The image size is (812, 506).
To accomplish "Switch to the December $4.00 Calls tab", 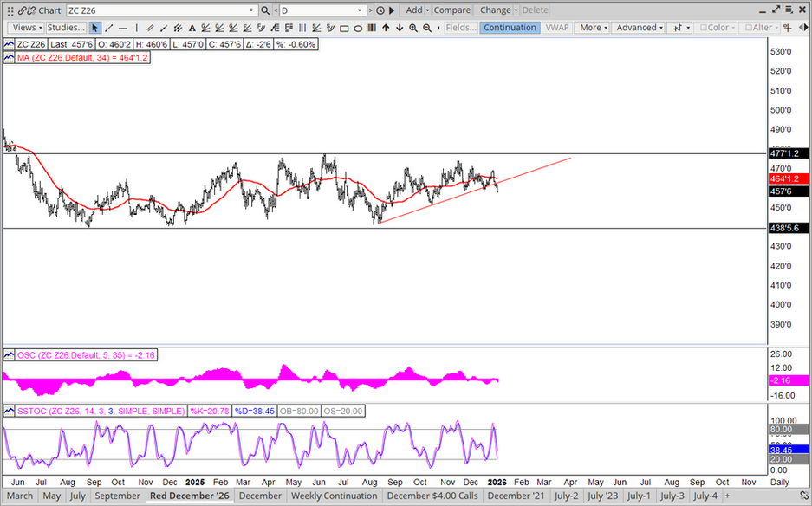I will pos(433,496).
